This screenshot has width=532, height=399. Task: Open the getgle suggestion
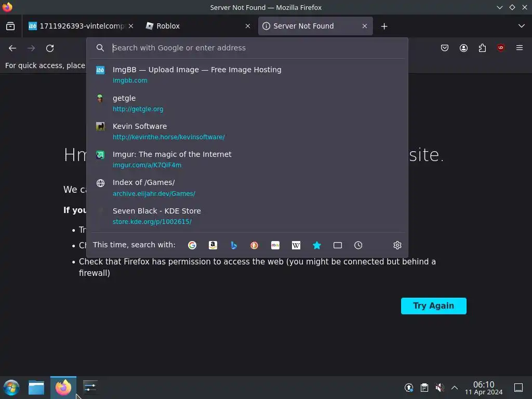[247, 103]
